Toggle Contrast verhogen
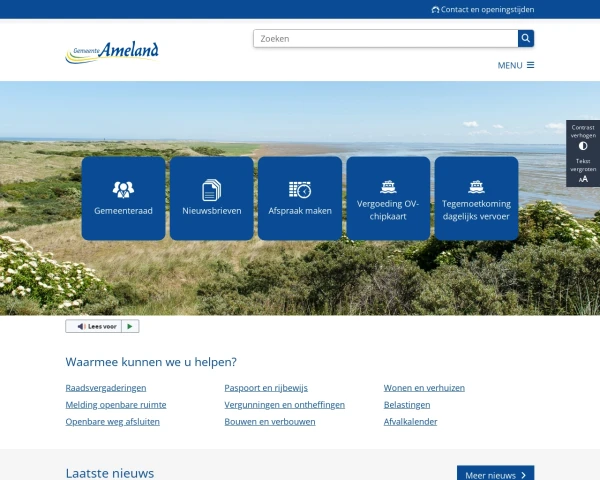Viewport: 600px width, 480px height. [583, 137]
